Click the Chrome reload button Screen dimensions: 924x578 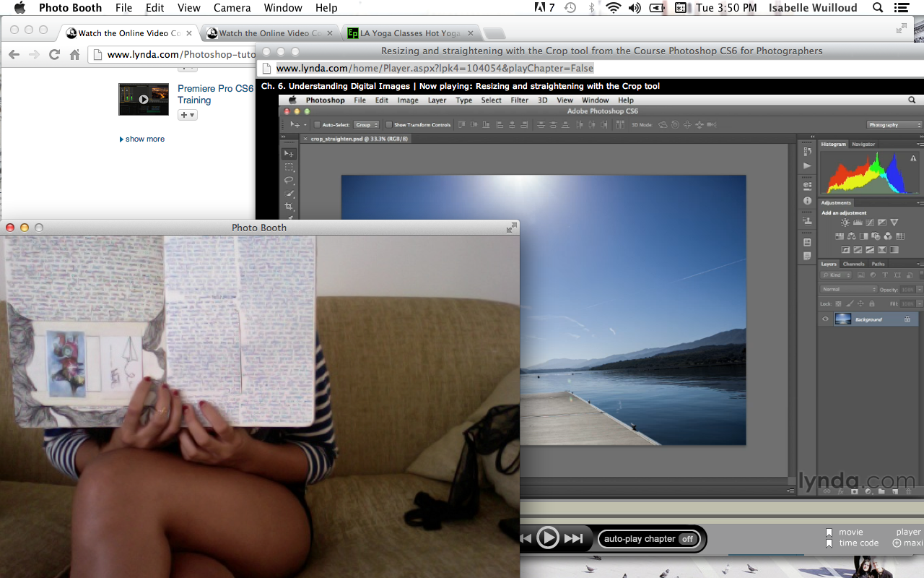tap(54, 55)
